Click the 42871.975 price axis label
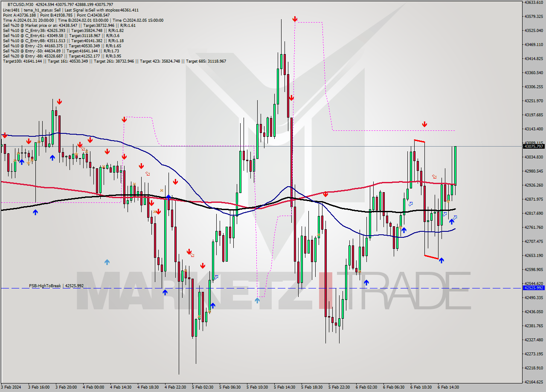Viewport: 546px width, 392px height. pyautogui.click(x=534, y=199)
